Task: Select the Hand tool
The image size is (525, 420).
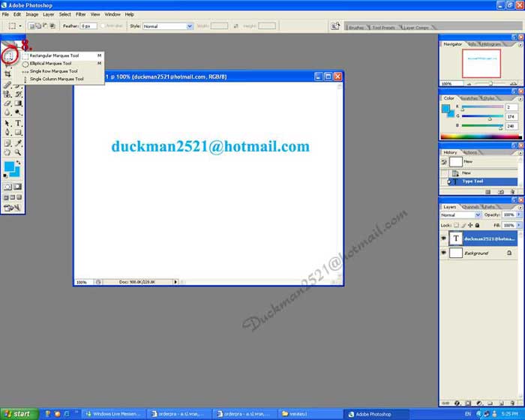Action: (x=7, y=153)
